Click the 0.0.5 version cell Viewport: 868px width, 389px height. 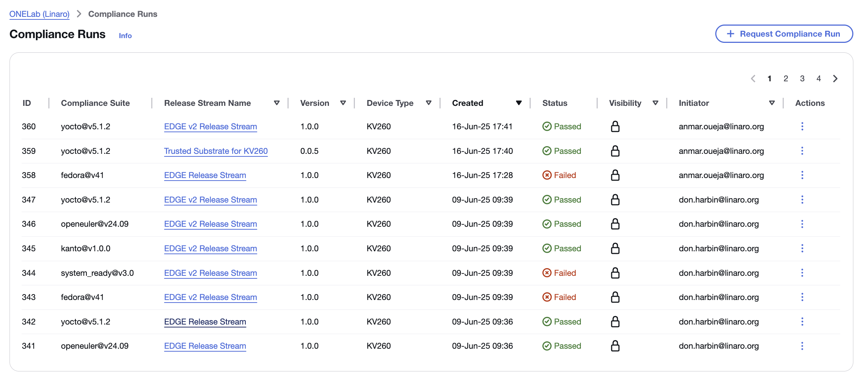pyautogui.click(x=309, y=151)
